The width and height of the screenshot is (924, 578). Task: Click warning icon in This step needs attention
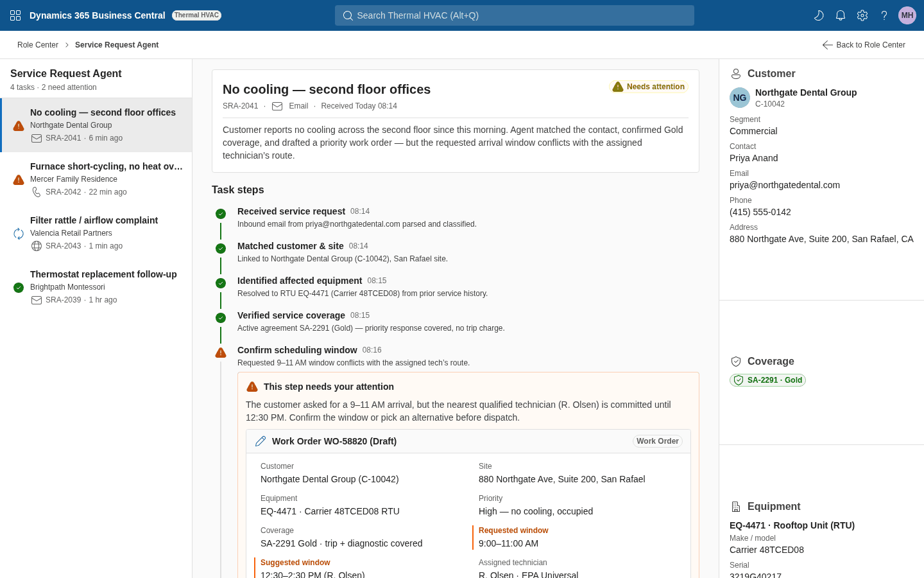(252, 387)
